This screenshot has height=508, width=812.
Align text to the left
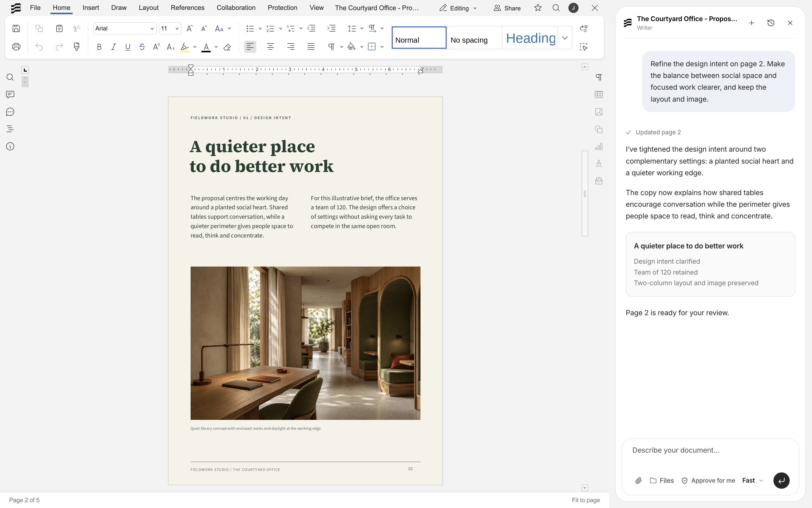click(x=250, y=47)
